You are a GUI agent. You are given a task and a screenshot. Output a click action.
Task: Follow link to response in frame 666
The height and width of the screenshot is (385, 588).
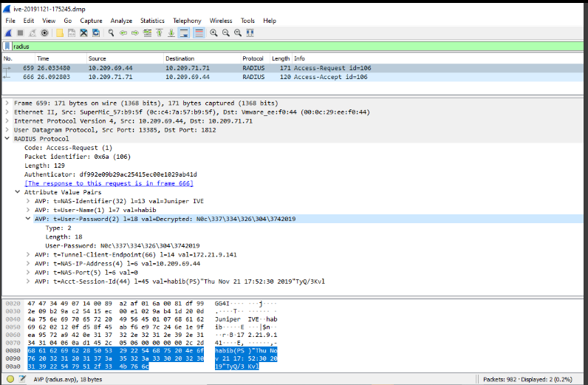108,183
